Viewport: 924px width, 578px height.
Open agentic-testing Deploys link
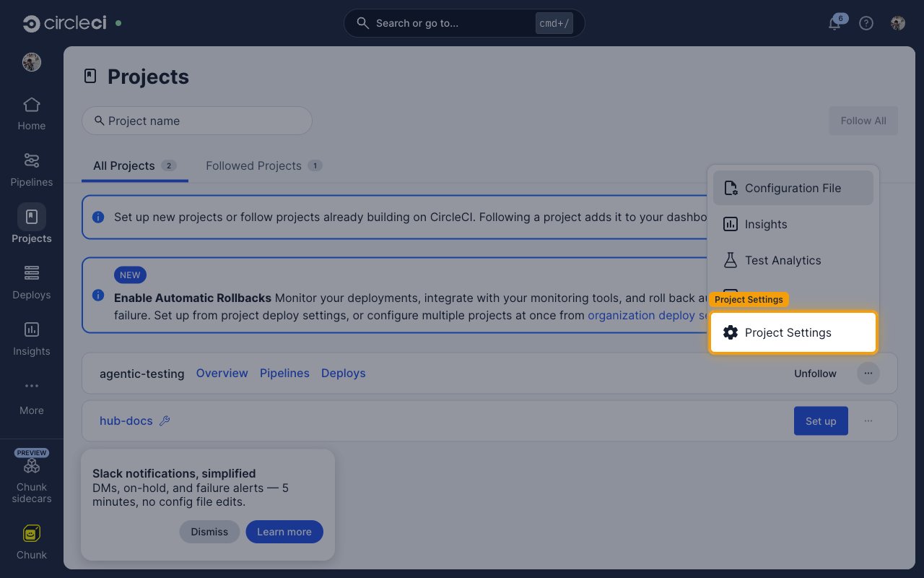344,374
